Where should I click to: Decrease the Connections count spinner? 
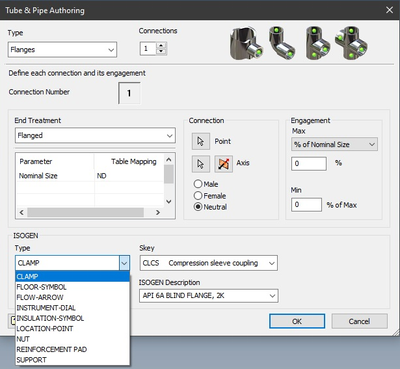(161, 51)
